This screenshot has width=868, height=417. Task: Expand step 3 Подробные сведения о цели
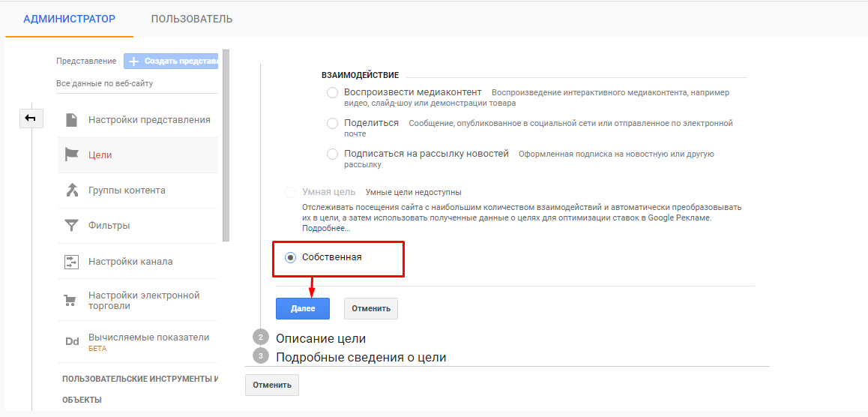[361, 357]
